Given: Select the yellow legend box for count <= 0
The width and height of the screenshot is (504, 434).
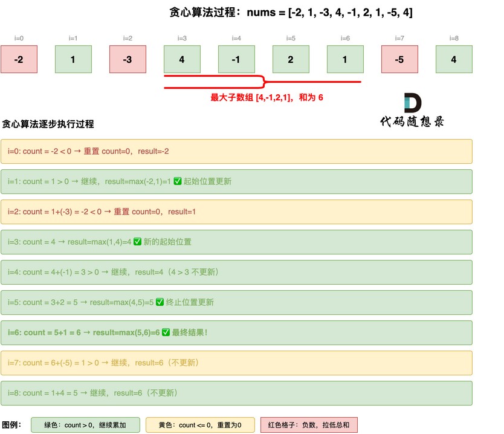Looking at the screenshot, I should (x=200, y=425).
